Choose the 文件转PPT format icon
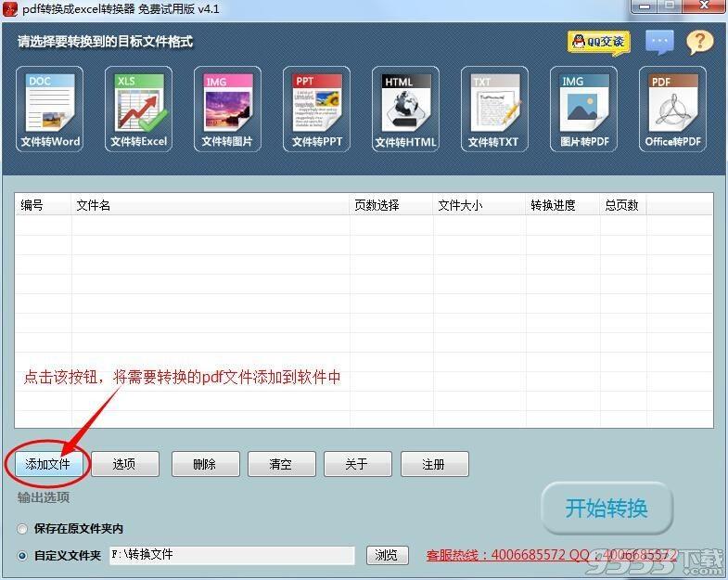This screenshot has width=728, height=580. [x=316, y=109]
